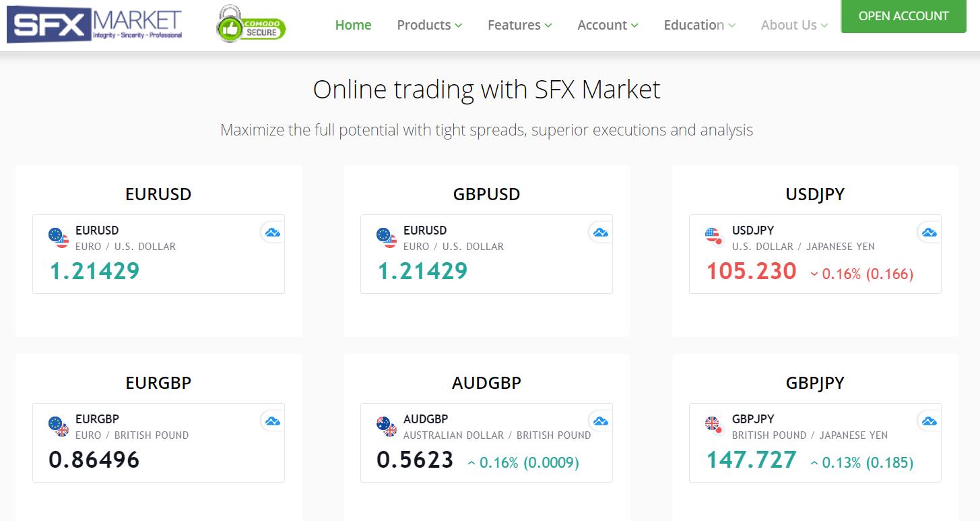Expand the Education dropdown menu

point(698,25)
